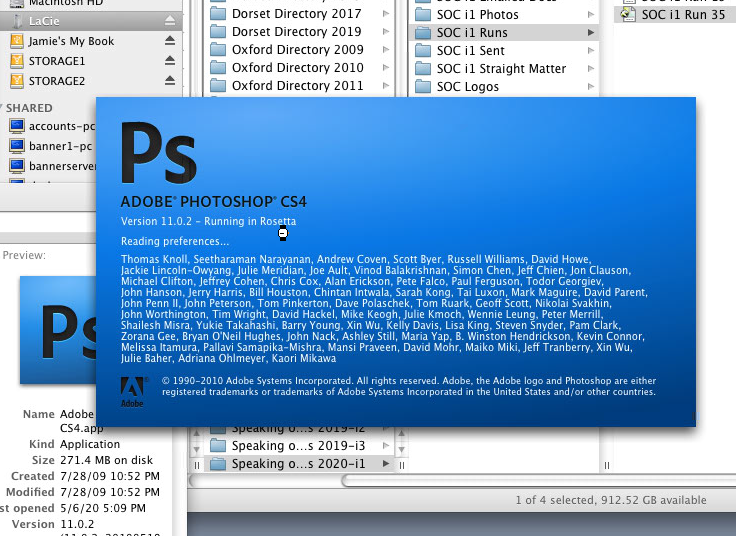Select 'SOC i1 Straight Matter' folder name
736x536 pixels.
point(501,69)
